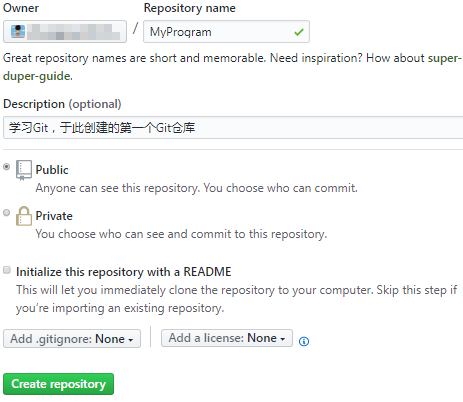Screen dimensions: 463x402
Task: Enable Initialize this repository with a README
Action: [x=7, y=270]
